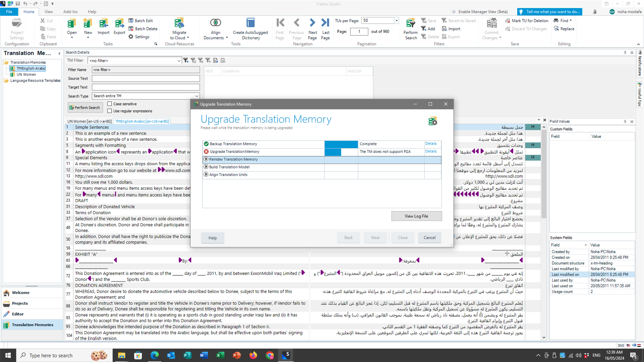The height and width of the screenshot is (362, 644).
Task: Select the Reindex Translation Memory row
Action: 322,160
